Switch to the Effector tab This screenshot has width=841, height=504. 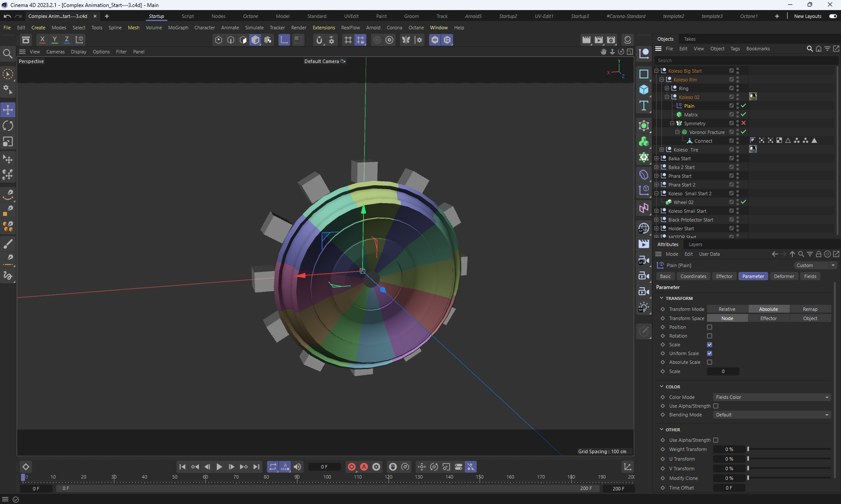pyautogui.click(x=724, y=276)
